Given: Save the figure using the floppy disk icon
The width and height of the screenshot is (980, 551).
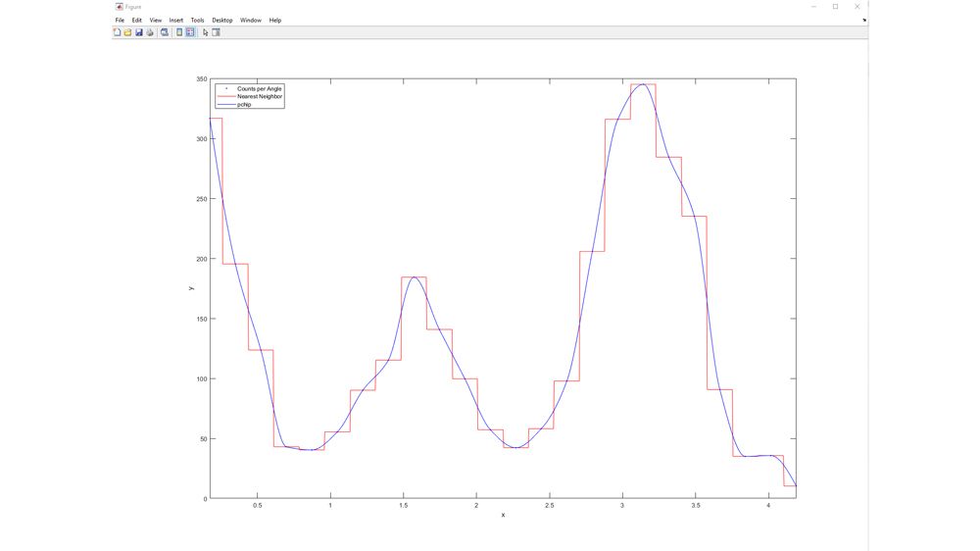Looking at the screenshot, I should [x=139, y=32].
